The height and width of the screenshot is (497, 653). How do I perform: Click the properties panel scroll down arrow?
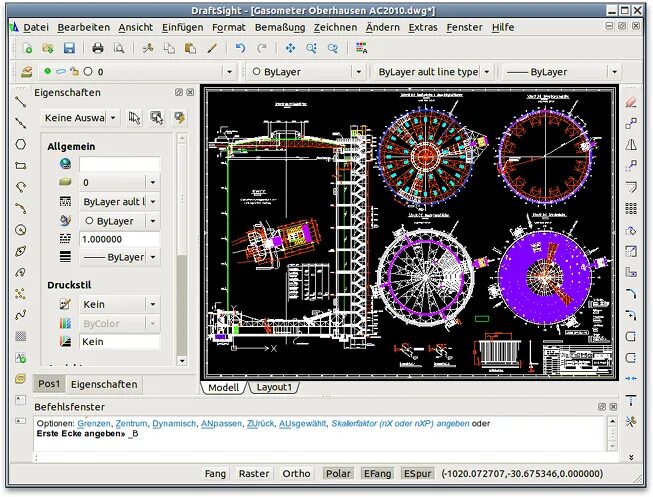tap(182, 360)
